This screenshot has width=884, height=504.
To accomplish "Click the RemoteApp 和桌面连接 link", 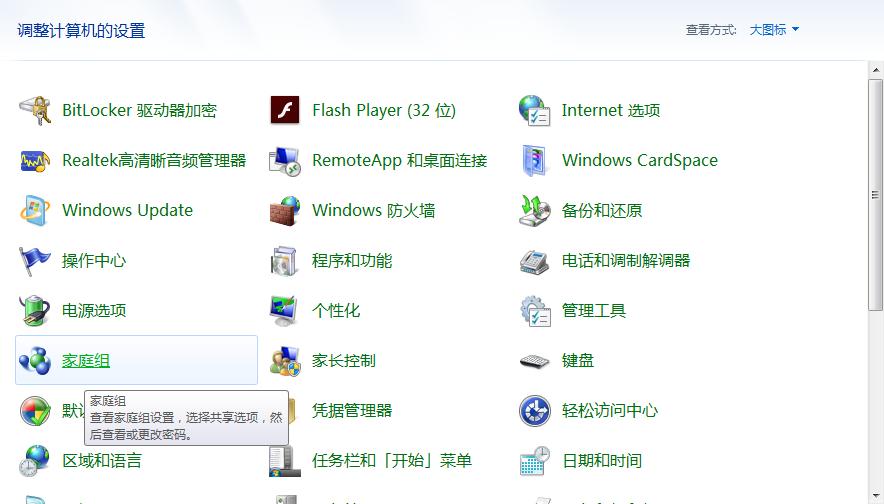I will point(400,161).
